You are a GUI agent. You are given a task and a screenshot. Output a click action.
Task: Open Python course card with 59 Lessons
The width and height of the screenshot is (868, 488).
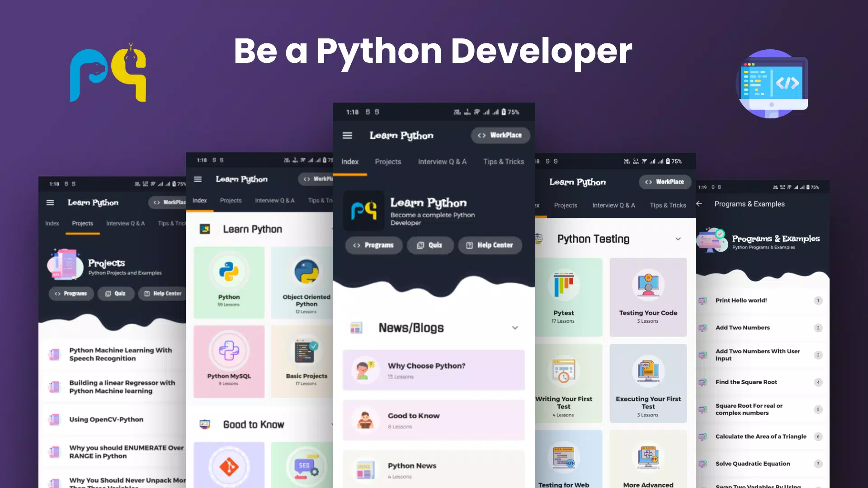pyautogui.click(x=229, y=283)
